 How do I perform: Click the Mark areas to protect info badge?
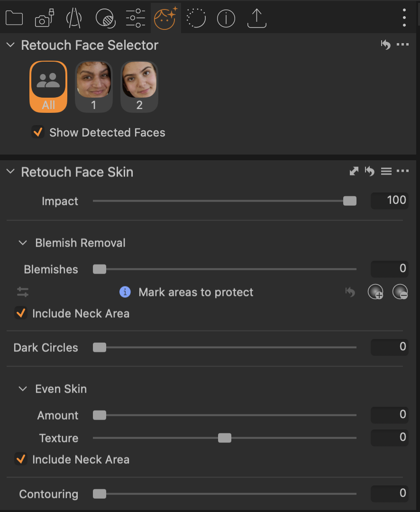click(x=125, y=292)
